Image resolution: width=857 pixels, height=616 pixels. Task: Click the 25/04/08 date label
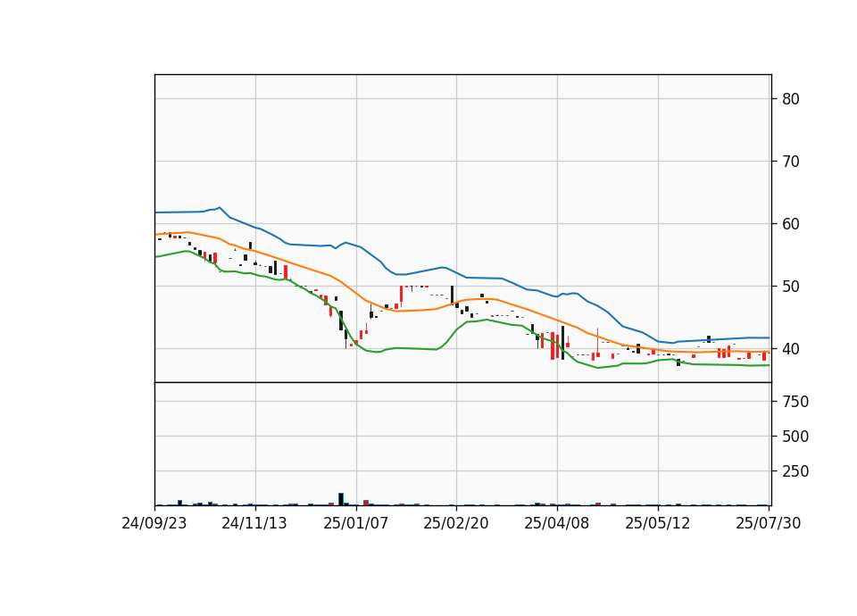tap(557, 523)
